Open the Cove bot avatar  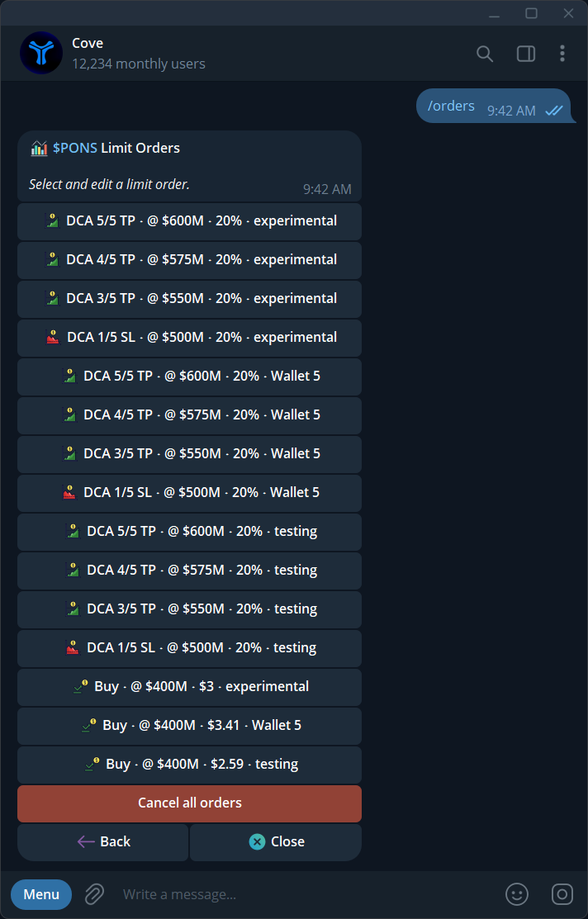coord(41,54)
